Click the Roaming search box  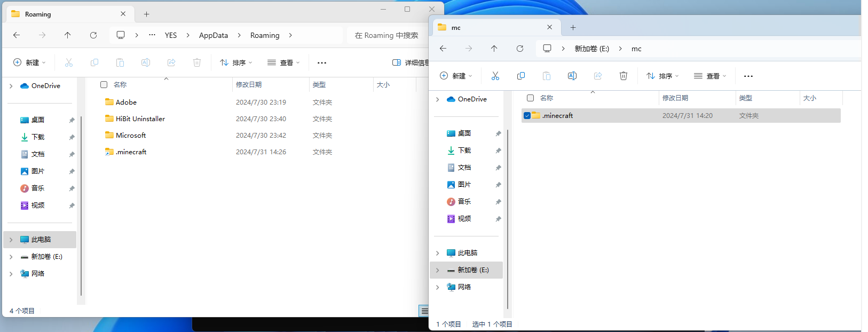coord(387,35)
